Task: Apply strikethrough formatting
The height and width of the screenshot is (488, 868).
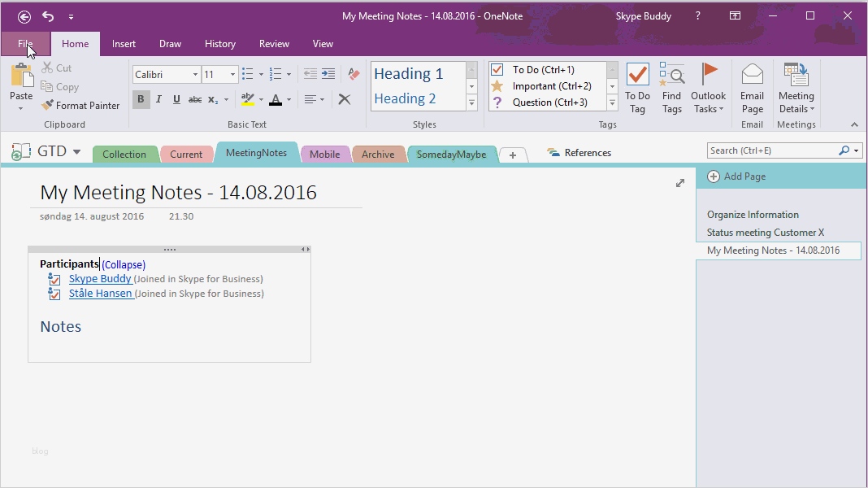Action: tap(195, 98)
